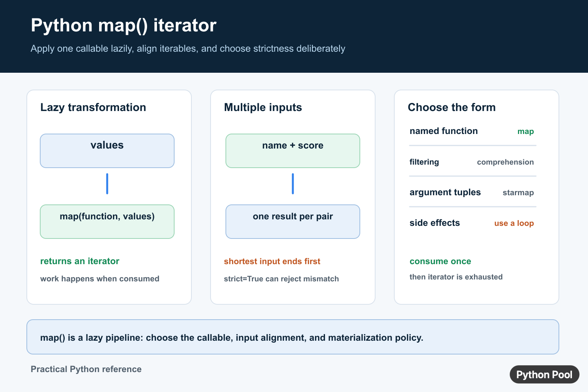Click the 'argument tuples' row label

point(445,192)
